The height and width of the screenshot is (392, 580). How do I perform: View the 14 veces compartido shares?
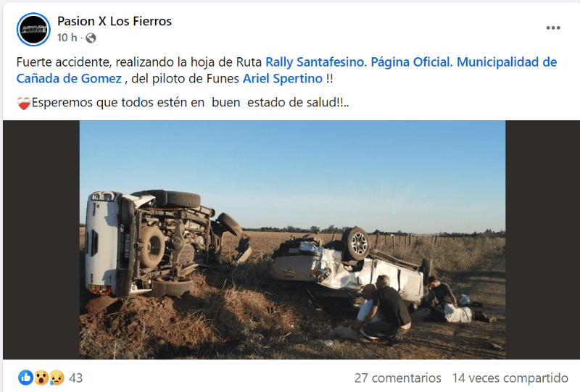click(510, 378)
